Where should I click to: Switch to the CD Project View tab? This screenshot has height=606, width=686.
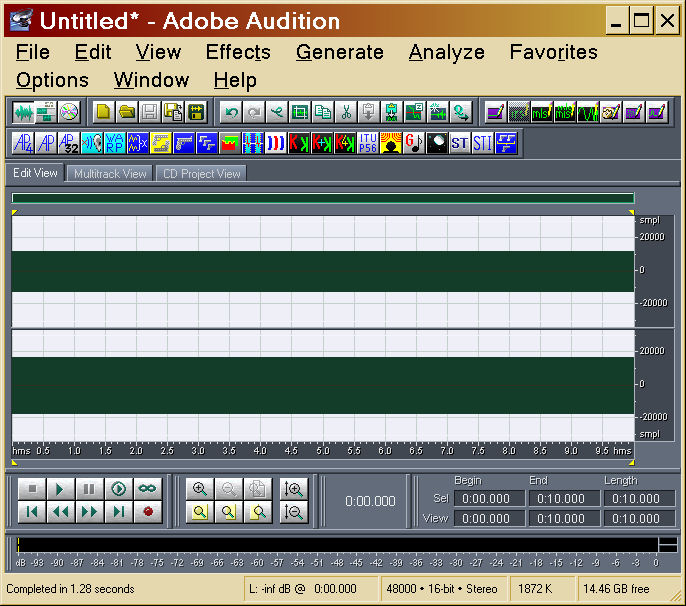[x=201, y=174]
